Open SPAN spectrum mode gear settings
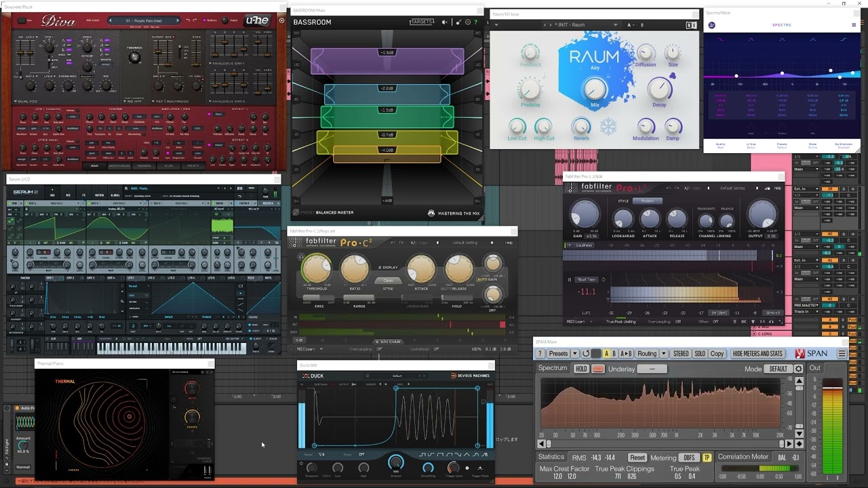This screenshot has width=868, height=488. click(799, 369)
